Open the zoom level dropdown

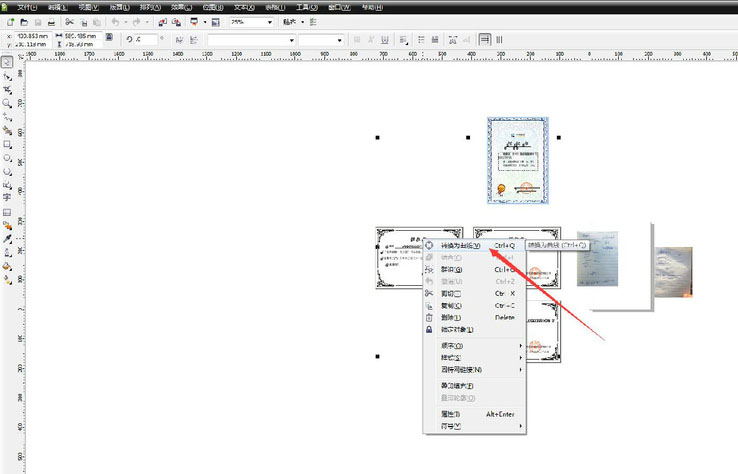[x=270, y=21]
